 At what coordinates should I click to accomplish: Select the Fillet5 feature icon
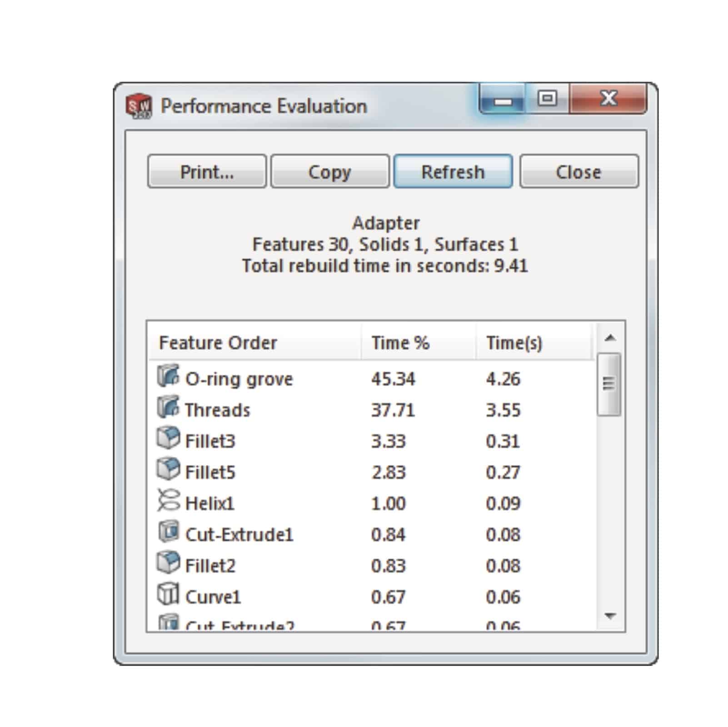(168, 470)
